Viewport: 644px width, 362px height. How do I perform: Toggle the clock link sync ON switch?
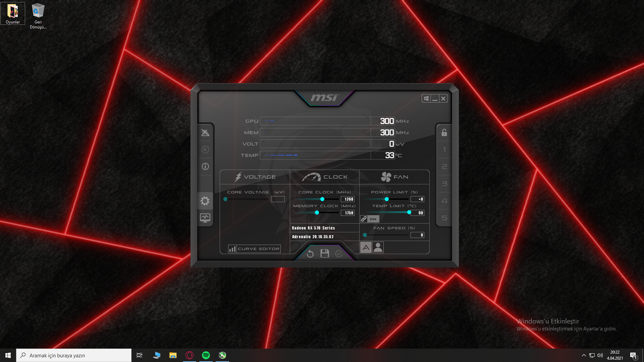click(x=370, y=219)
